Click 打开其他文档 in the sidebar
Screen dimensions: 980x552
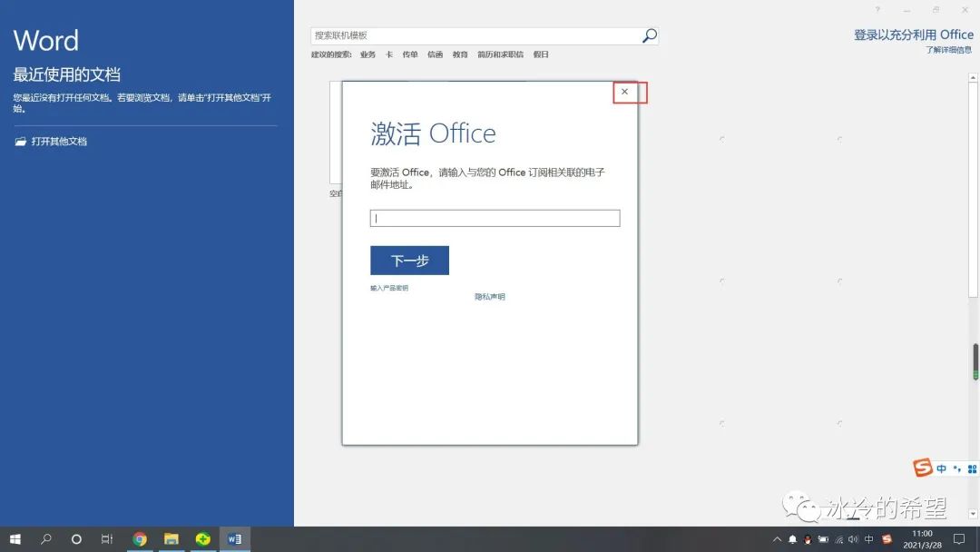pyautogui.click(x=59, y=142)
